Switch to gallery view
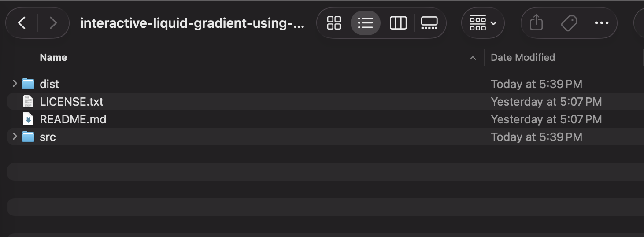The width and height of the screenshot is (644, 237). (429, 23)
